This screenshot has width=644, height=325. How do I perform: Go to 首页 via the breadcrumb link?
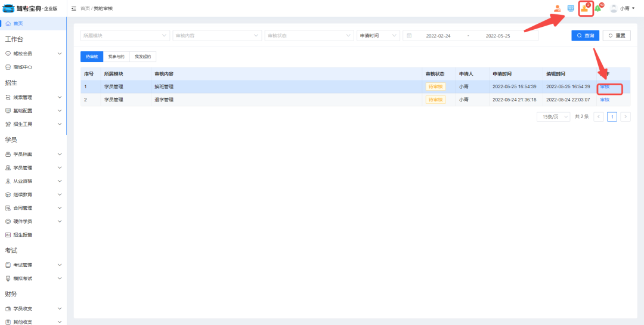85,8
